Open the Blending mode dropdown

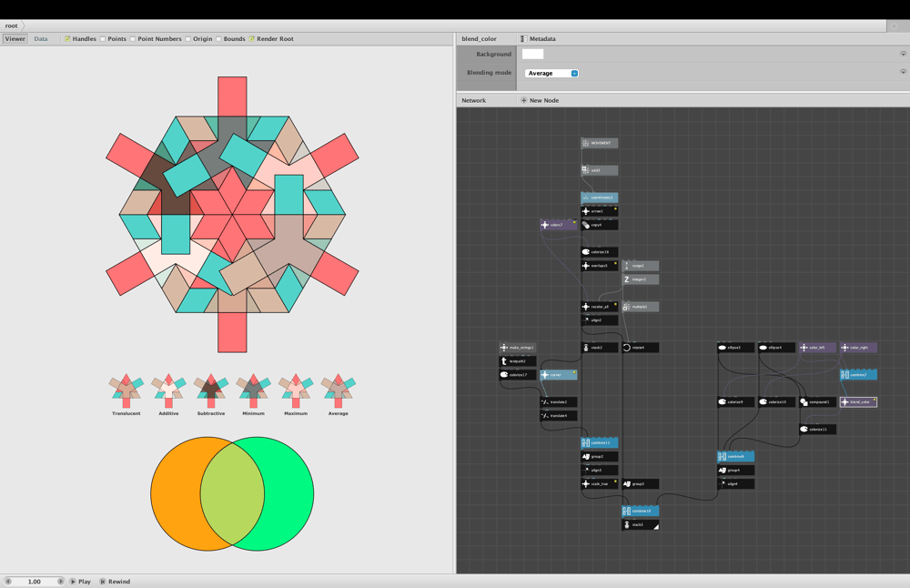tap(551, 73)
